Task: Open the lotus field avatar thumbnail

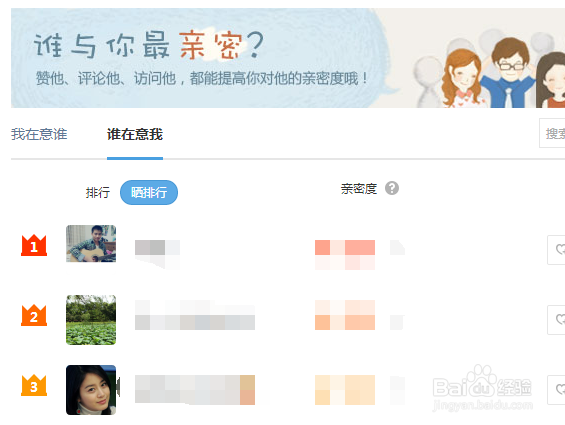Action: click(91, 320)
